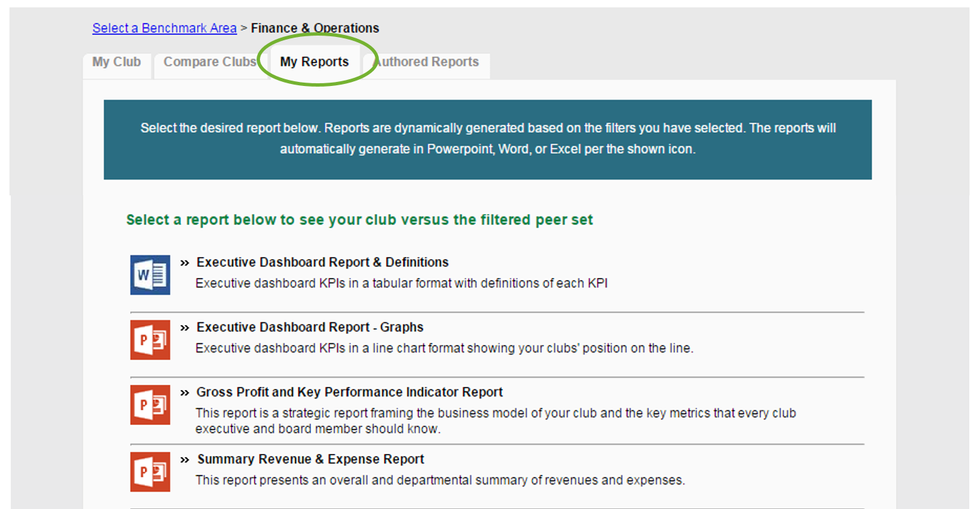Click the chevron before Gross Profit report title

coord(184,391)
